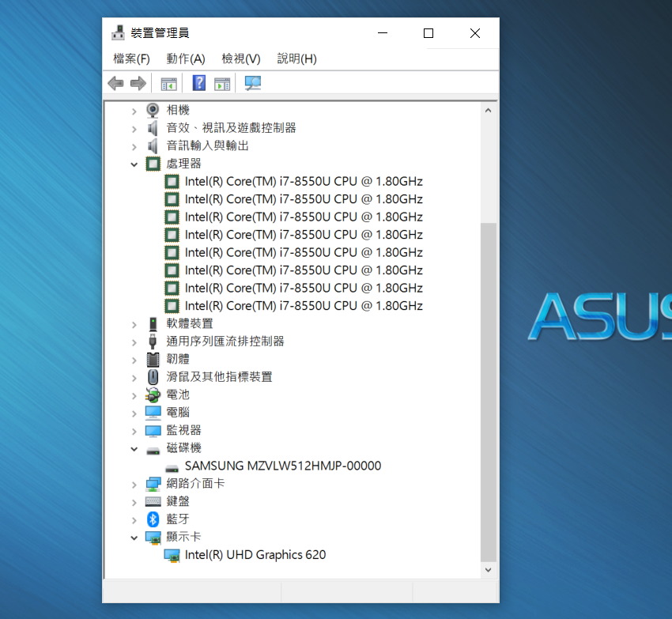Viewport: 672px width, 619px height.
Task: Select the firmware chip icon beside 韌體
Action: click(153, 359)
